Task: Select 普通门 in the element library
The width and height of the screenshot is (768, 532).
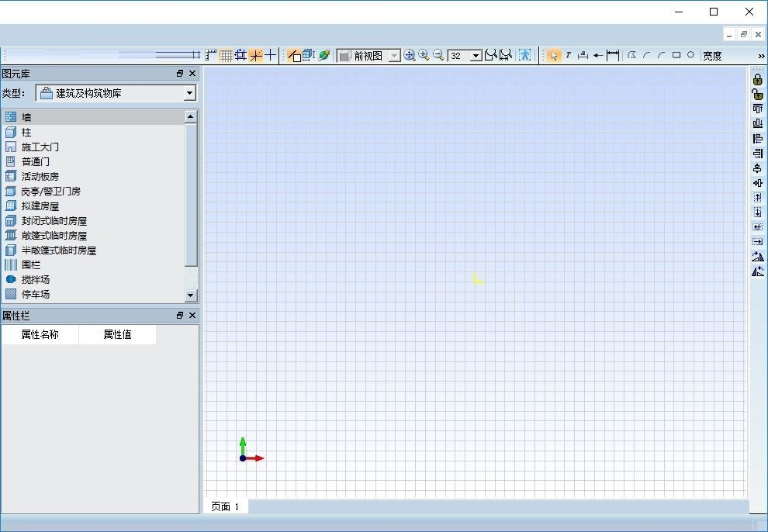Action: (93, 161)
